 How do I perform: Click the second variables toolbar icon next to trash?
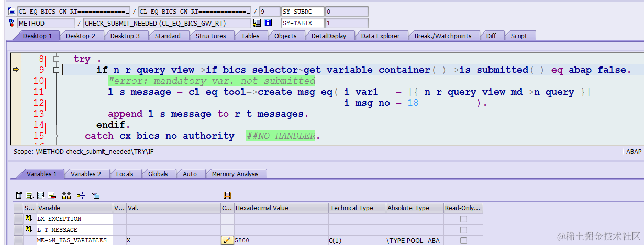coord(29,195)
